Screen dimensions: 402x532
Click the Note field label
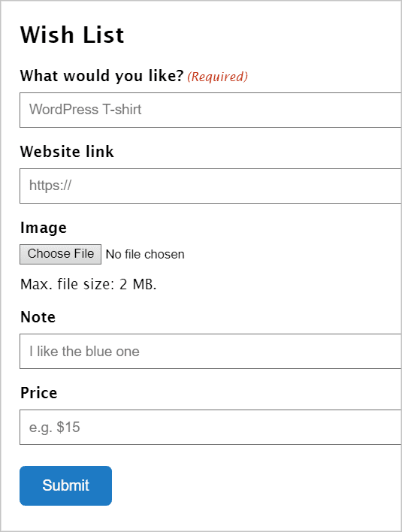pos(38,317)
